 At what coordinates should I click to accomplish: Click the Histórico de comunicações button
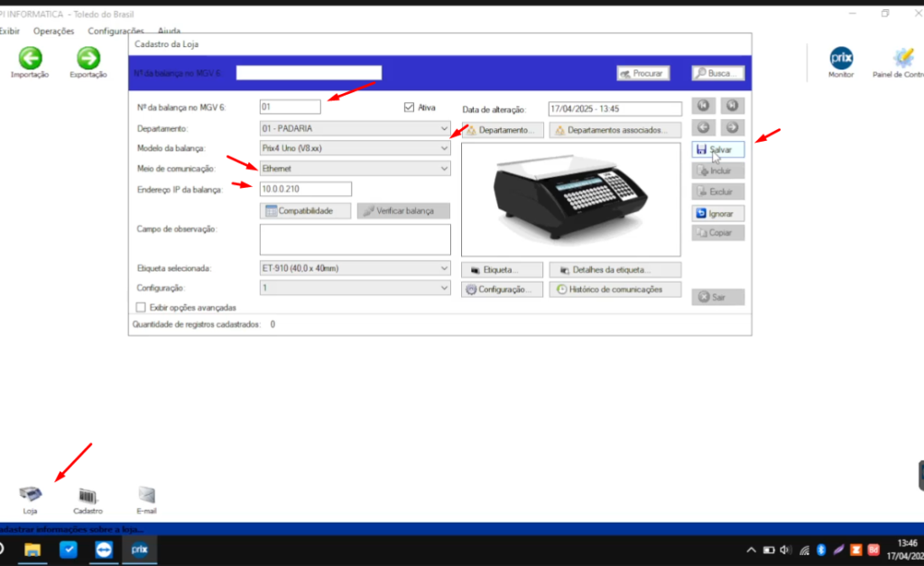(614, 290)
